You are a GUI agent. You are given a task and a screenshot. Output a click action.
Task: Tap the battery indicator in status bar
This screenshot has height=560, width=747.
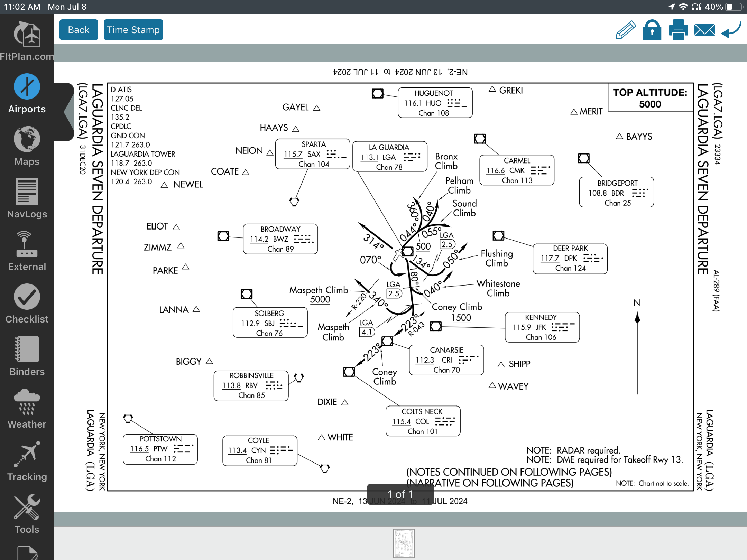[x=733, y=7]
